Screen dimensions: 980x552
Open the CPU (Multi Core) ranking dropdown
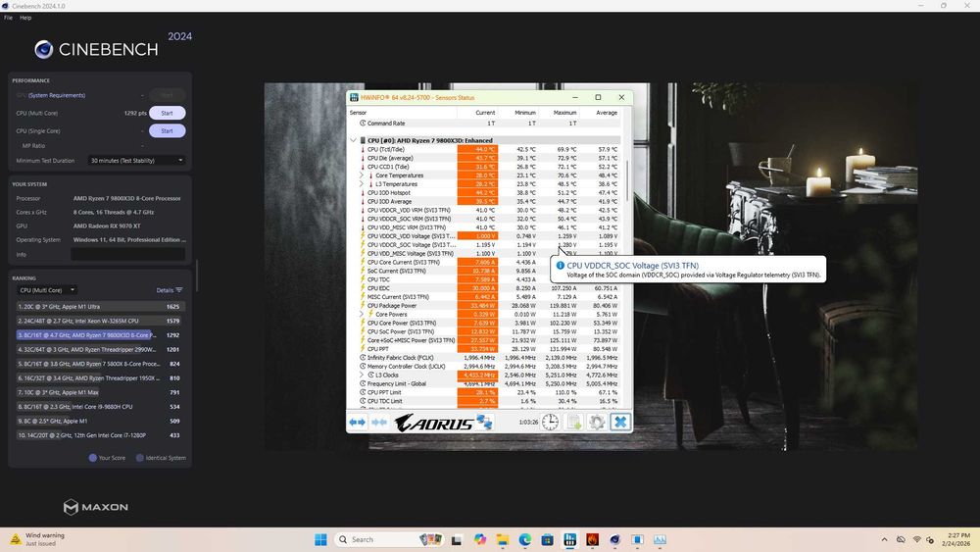click(x=46, y=290)
